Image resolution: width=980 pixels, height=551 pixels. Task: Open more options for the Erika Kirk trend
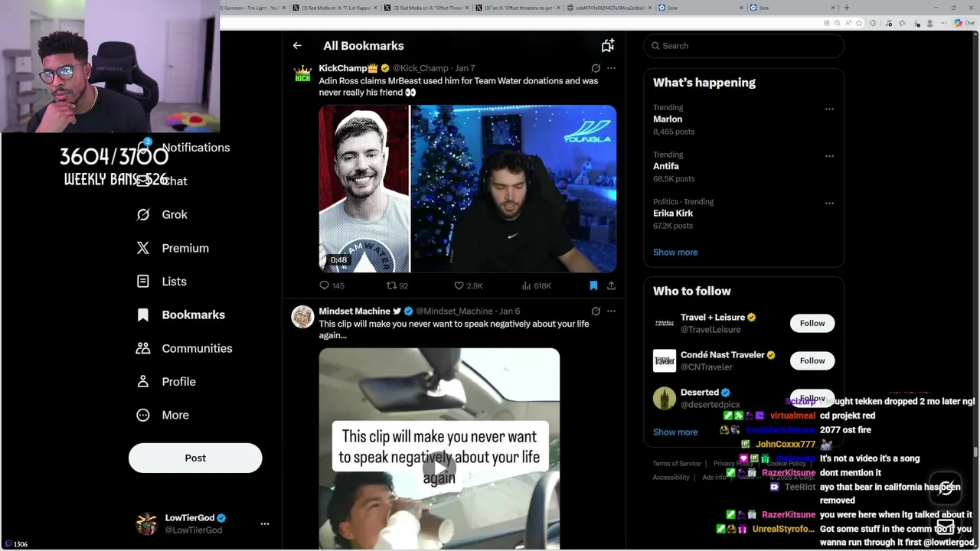(829, 204)
